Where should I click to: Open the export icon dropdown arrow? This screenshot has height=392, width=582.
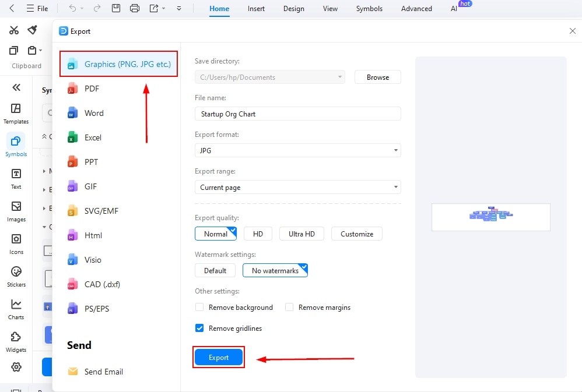(x=163, y=9)
